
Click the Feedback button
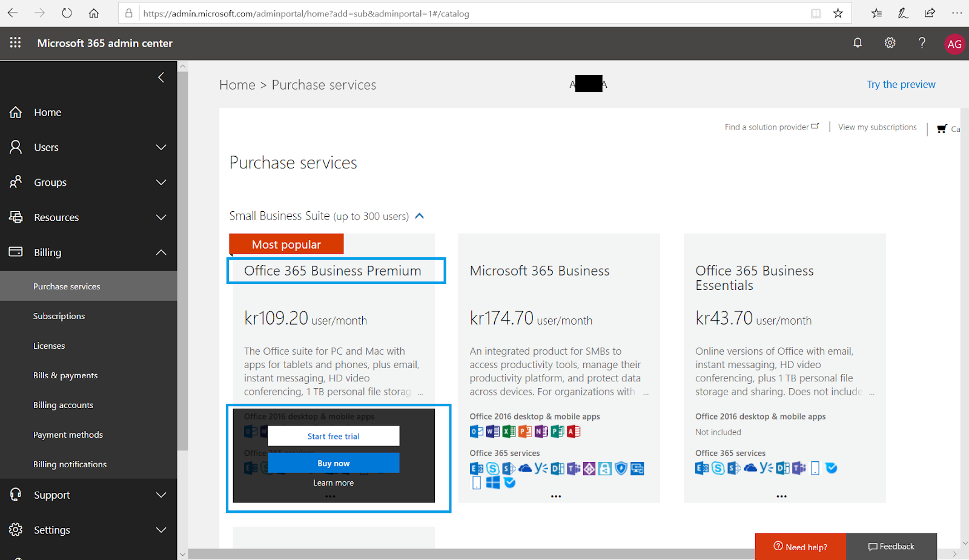891,547
